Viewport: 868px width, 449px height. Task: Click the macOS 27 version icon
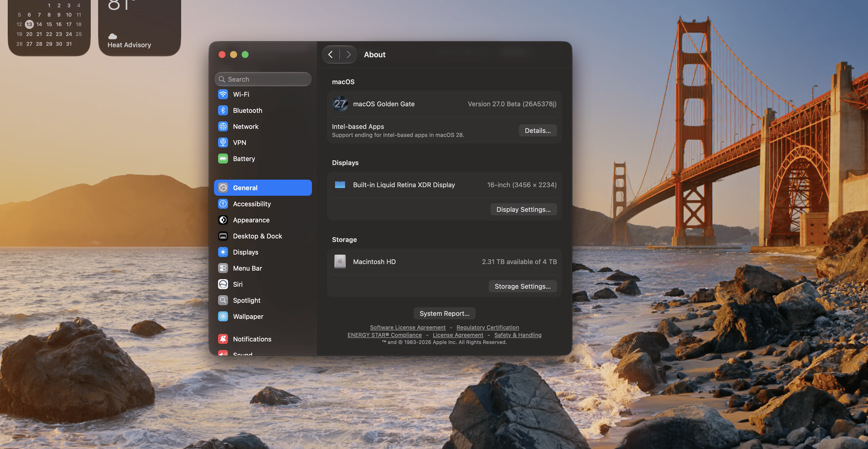click(340, 104)
